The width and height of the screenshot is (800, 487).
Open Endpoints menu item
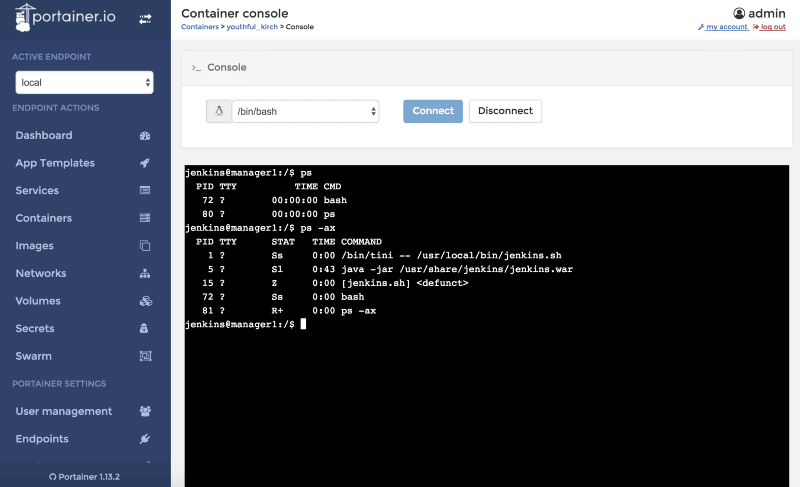coord(42,439)
